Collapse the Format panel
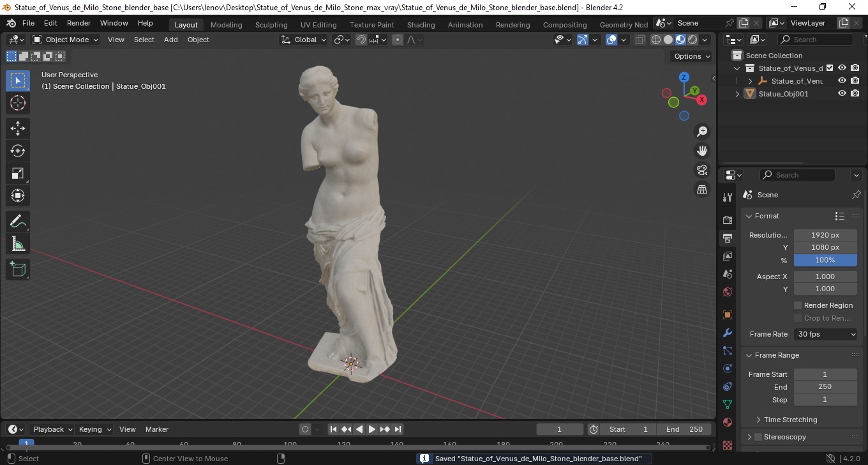 coord(749,216)
